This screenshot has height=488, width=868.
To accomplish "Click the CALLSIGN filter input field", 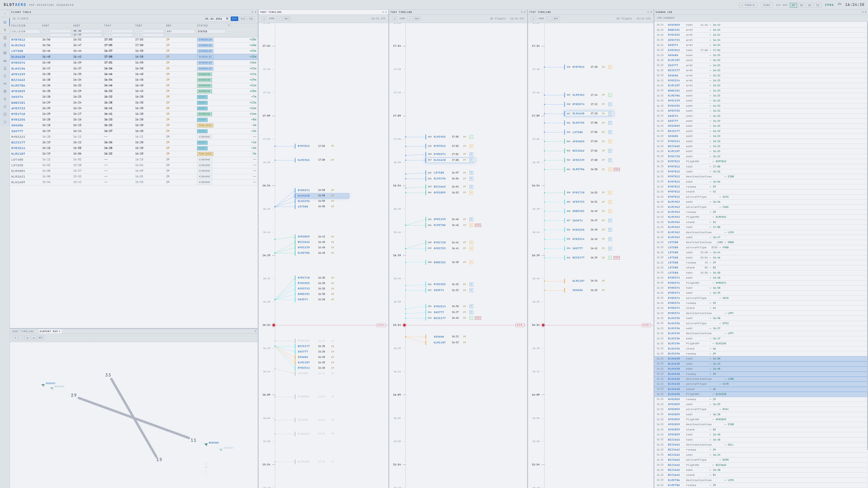I will [x=25, y=31].
